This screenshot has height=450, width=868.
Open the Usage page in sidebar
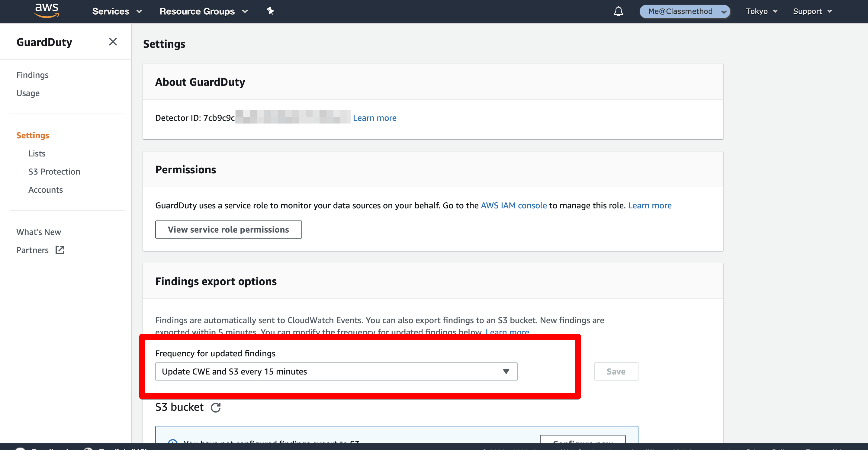coord(28,93)
